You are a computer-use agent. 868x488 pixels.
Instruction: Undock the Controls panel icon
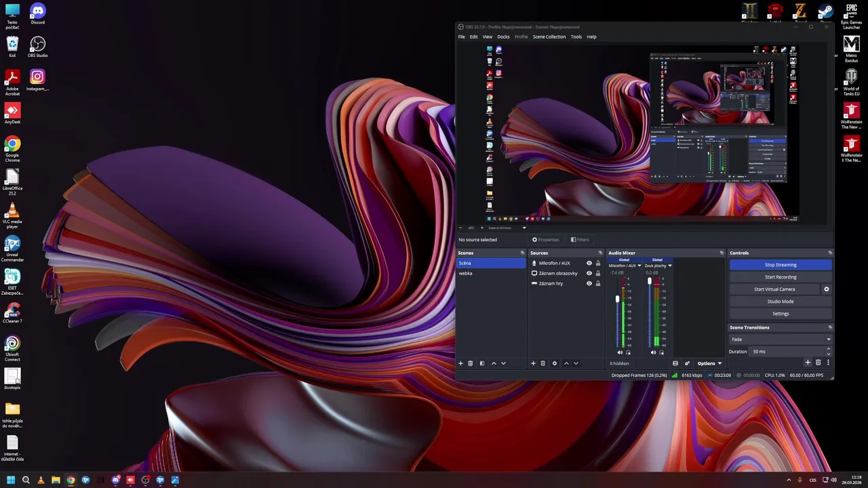pos(830,253)
